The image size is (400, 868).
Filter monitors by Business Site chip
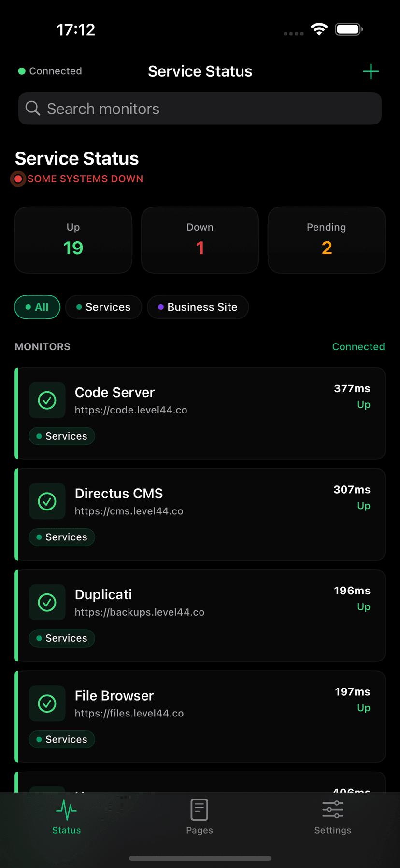coord(198,307)
